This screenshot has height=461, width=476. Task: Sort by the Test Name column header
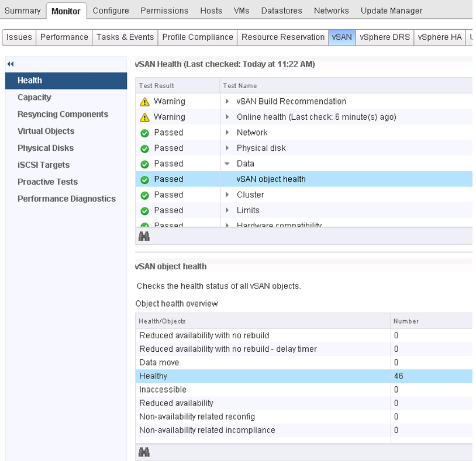coord(346,86)
